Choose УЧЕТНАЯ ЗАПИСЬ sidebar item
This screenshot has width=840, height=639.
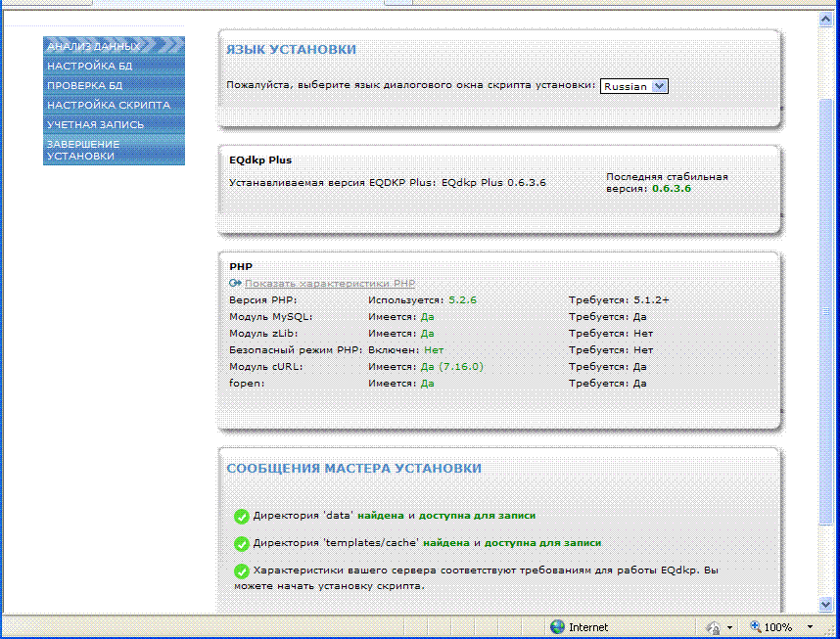pos(114,124)
